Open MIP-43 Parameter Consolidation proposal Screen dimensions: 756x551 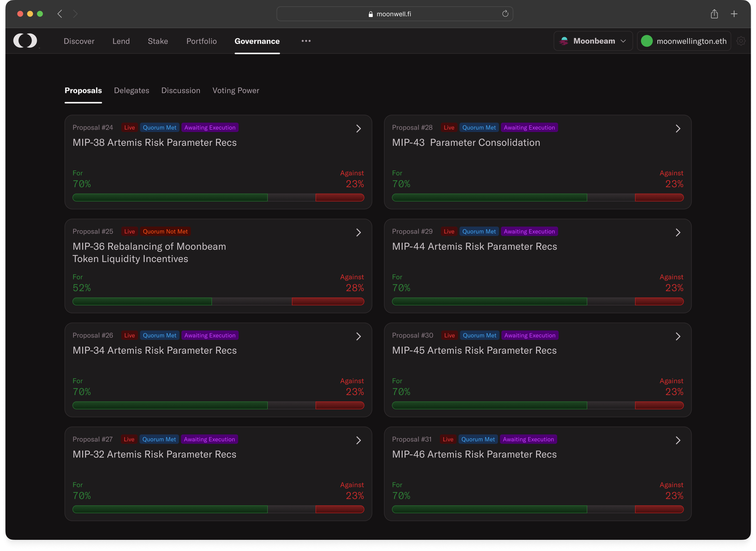(x=466, y=143)
